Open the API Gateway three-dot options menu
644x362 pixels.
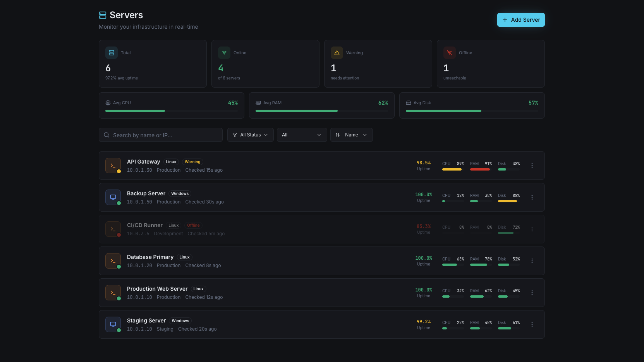point(532,165)
